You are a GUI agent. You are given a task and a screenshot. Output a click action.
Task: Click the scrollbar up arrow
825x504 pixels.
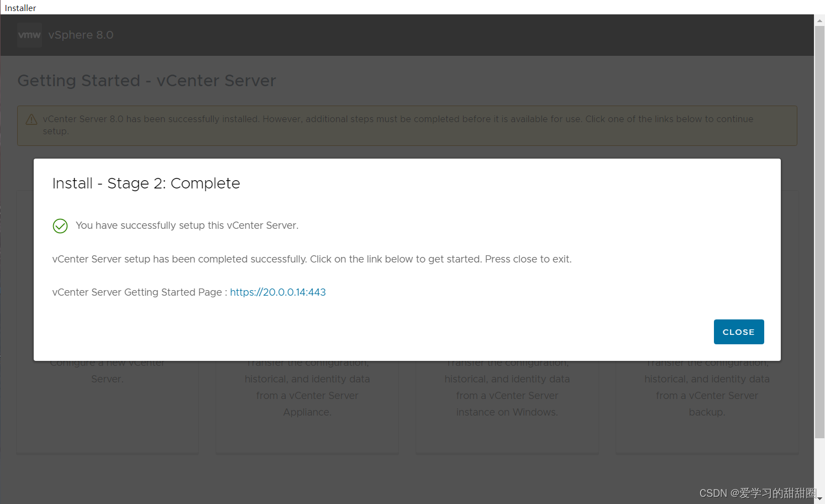(x=819, y=20)
